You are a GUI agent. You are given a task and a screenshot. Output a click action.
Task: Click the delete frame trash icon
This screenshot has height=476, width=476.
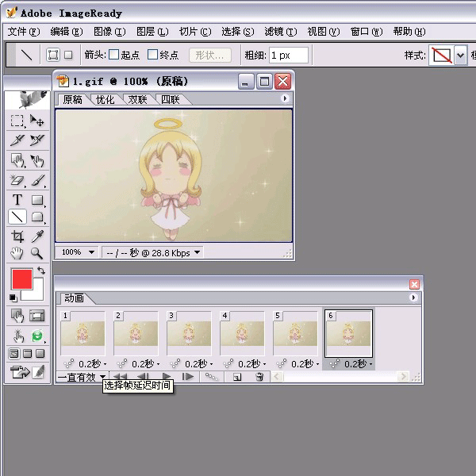259,377
